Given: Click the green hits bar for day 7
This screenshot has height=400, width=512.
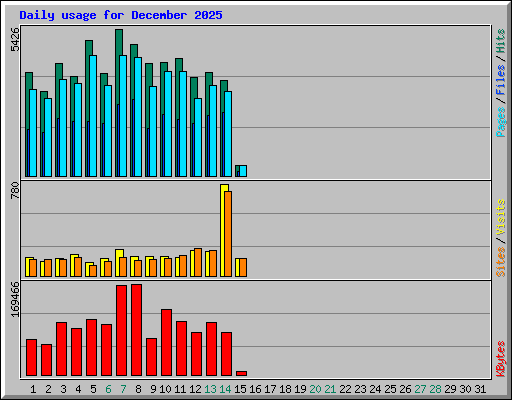Looking at the screenshot, I should pyautogui.click(x=119, y=67).
